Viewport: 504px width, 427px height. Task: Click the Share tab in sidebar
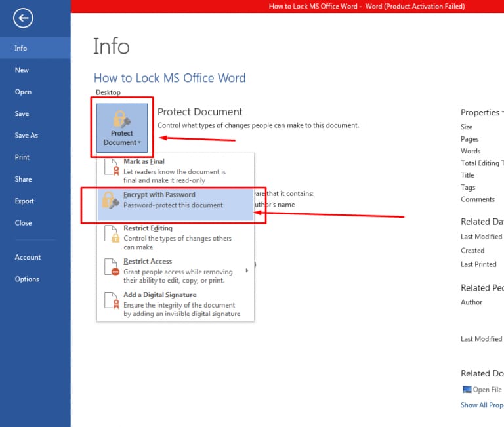click(23, 180)
